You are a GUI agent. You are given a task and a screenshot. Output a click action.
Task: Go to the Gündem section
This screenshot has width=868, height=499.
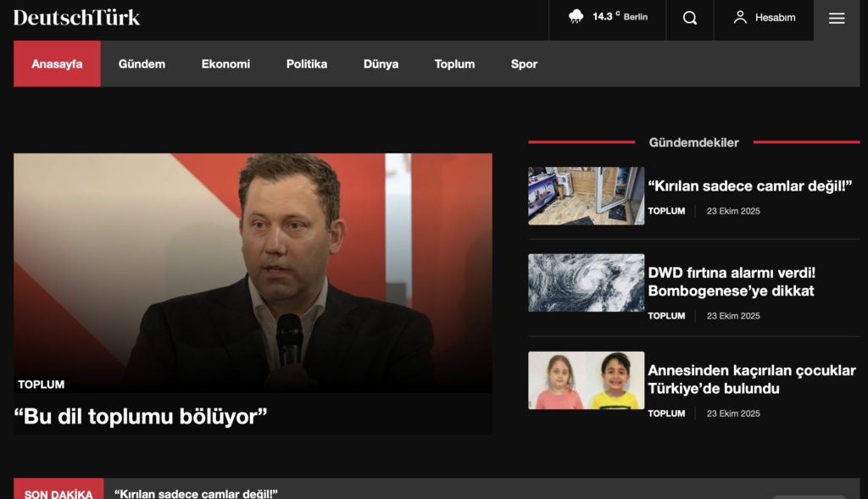coord(142,64)
